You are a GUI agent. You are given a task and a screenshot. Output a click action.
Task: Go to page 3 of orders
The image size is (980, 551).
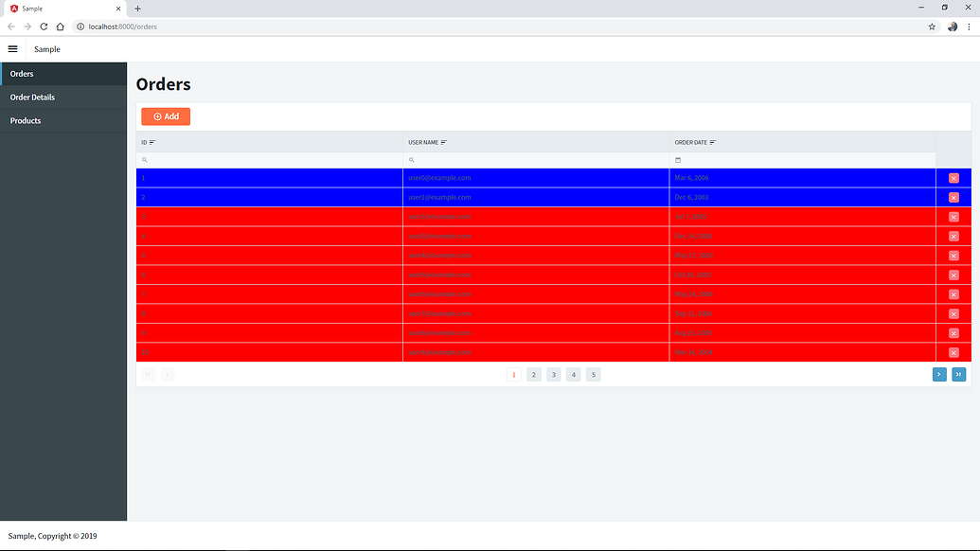tap(553, 374)
